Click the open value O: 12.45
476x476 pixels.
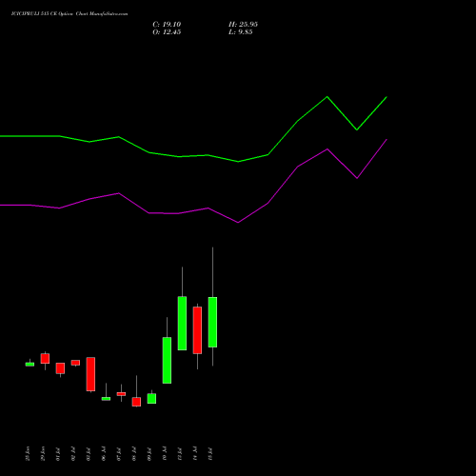tap(167, 32)
